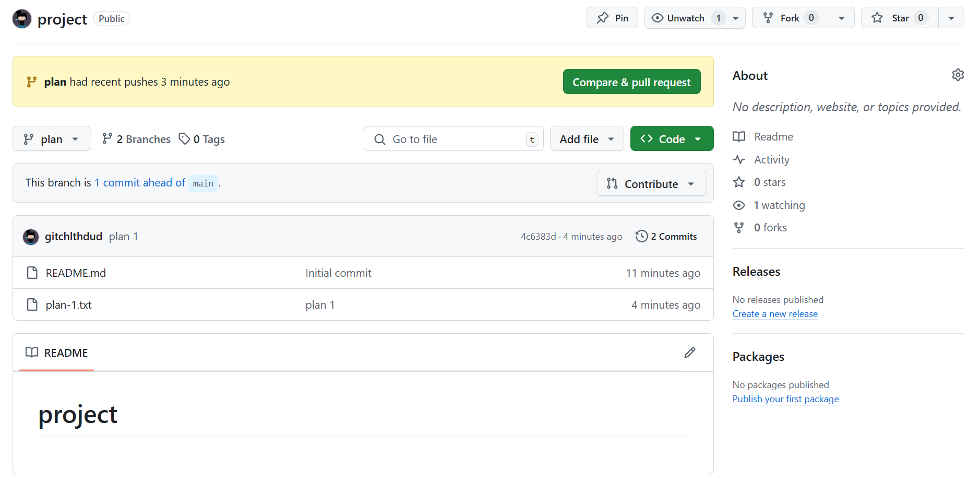Click the branch icon next to 2 Branches
This screenshot has height=492, width=980.
pyautogui.click(x=107, y=138)
